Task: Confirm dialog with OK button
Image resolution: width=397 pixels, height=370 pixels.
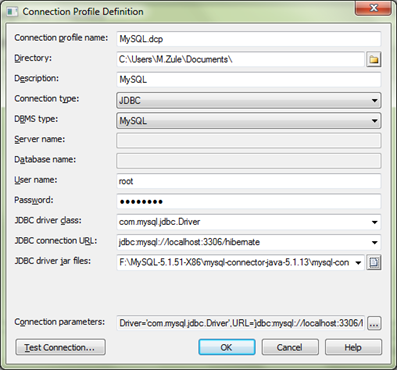Action: click(x=227, y=347)
